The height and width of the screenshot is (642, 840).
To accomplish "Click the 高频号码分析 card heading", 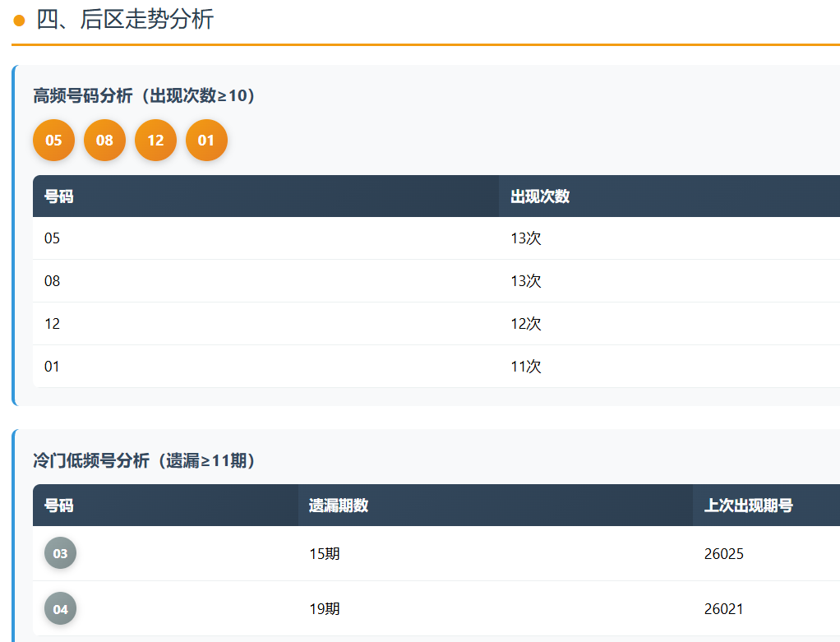I will [144, 96].
